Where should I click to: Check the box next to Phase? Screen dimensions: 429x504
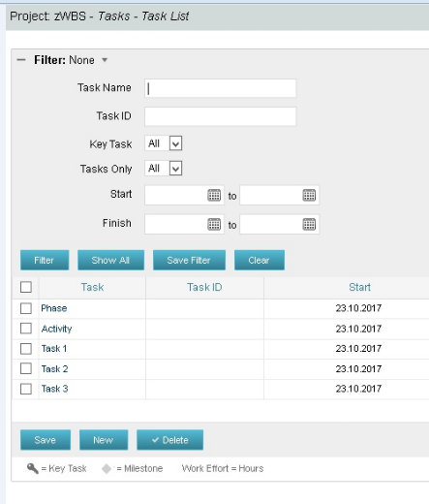26,308
